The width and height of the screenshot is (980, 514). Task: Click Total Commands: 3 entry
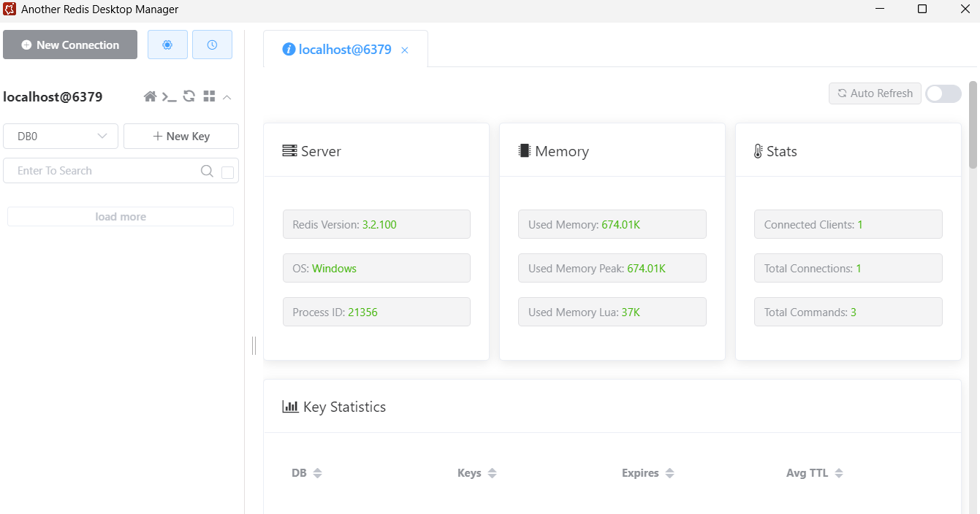pos(848,312)
